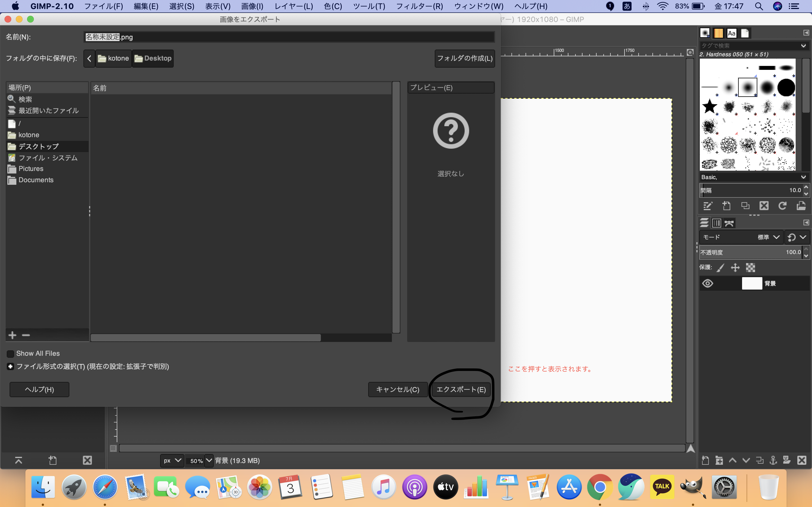Click the add layer mask icon
Screen dimensions: 812x507
[x=787, y=460]
